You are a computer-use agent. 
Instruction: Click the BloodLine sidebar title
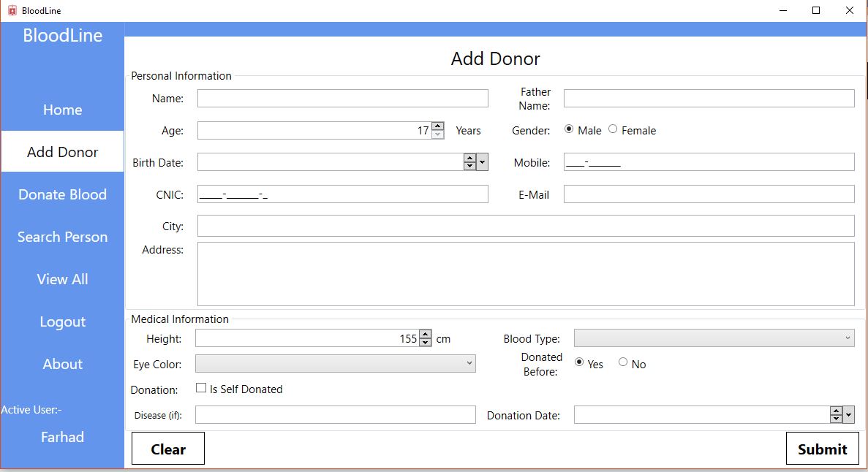coord(63,35)
